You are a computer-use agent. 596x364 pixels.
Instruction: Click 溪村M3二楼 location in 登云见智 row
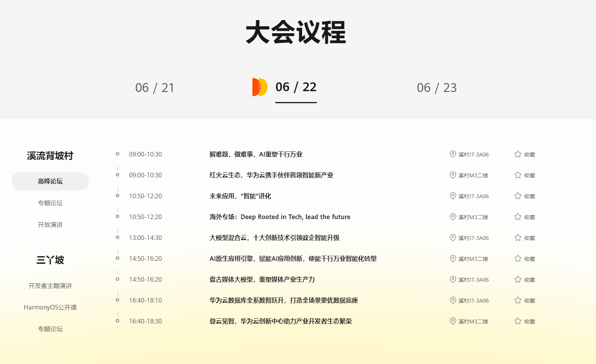click(473, 321)
